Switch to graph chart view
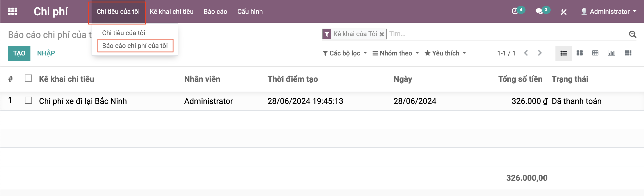The height and width of the screenshot is (196, 644). tap(611, 53)
